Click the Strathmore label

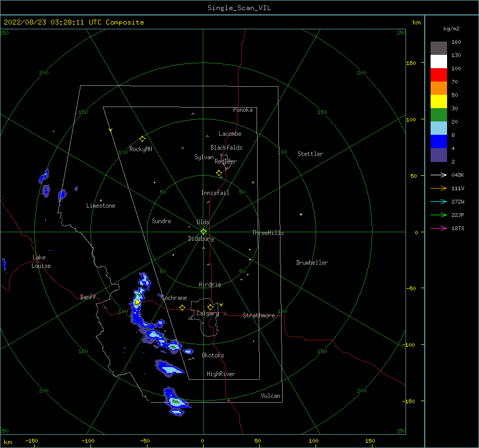point(259,315)
